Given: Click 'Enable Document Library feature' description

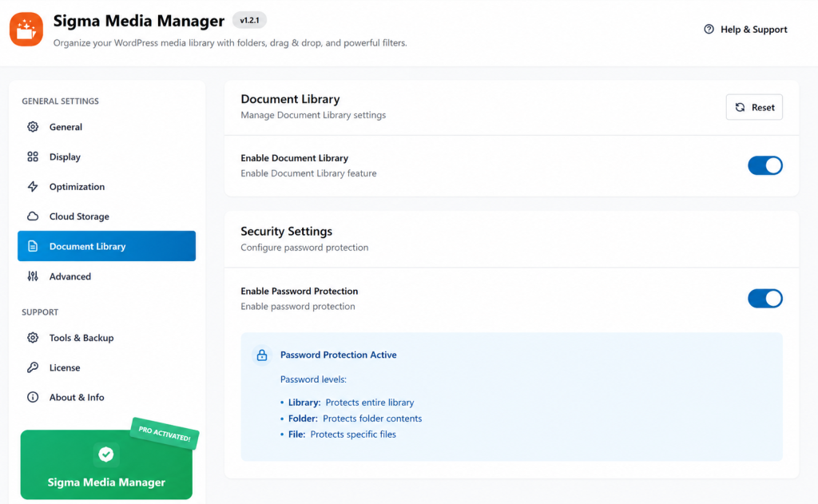Looking at the screenshot, I should (x=308, y=173).
